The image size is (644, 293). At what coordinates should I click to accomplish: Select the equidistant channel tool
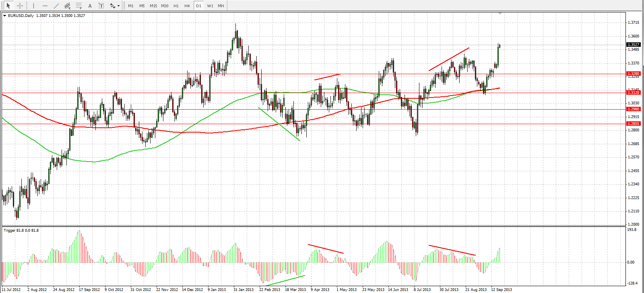tap(67, 6)
